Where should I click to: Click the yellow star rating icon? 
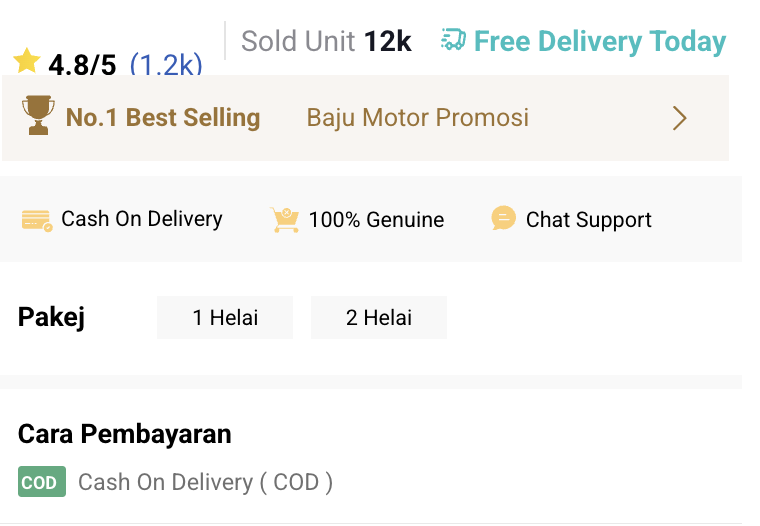click(x=27, y=62)
